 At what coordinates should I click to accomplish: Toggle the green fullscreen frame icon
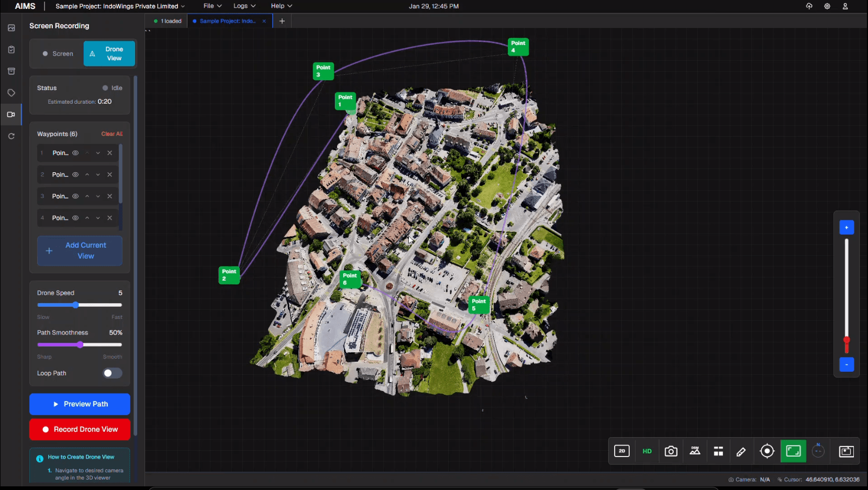point(793,451)
